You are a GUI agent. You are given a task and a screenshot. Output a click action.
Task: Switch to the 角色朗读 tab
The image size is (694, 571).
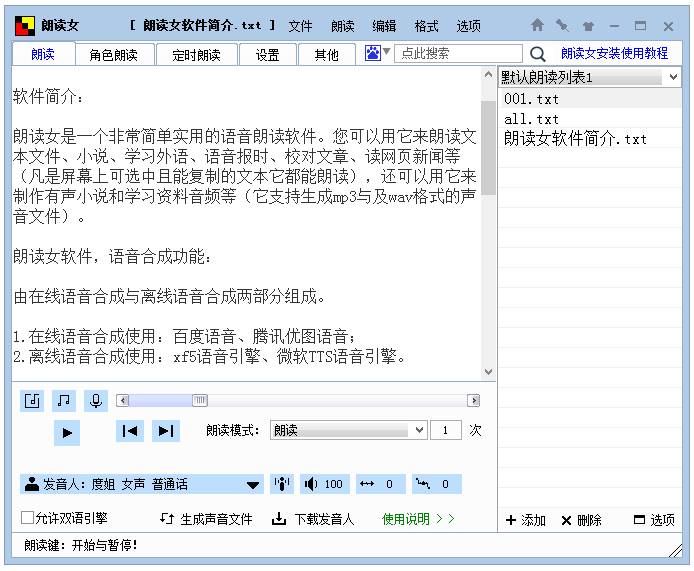tap(120, 55)
